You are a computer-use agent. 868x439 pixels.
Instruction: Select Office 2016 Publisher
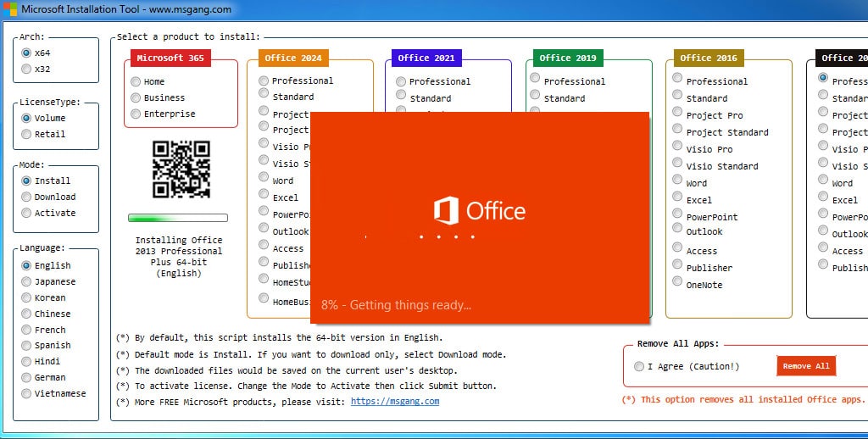(x=677, y=264)
